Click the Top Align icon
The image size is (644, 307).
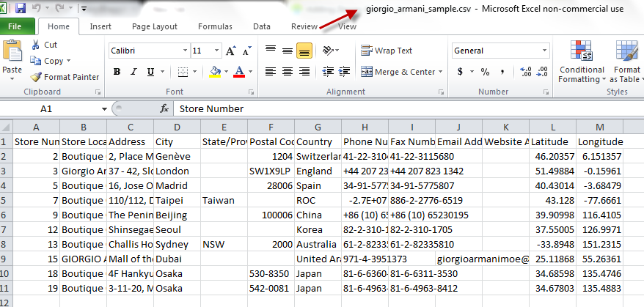(270, 51)
